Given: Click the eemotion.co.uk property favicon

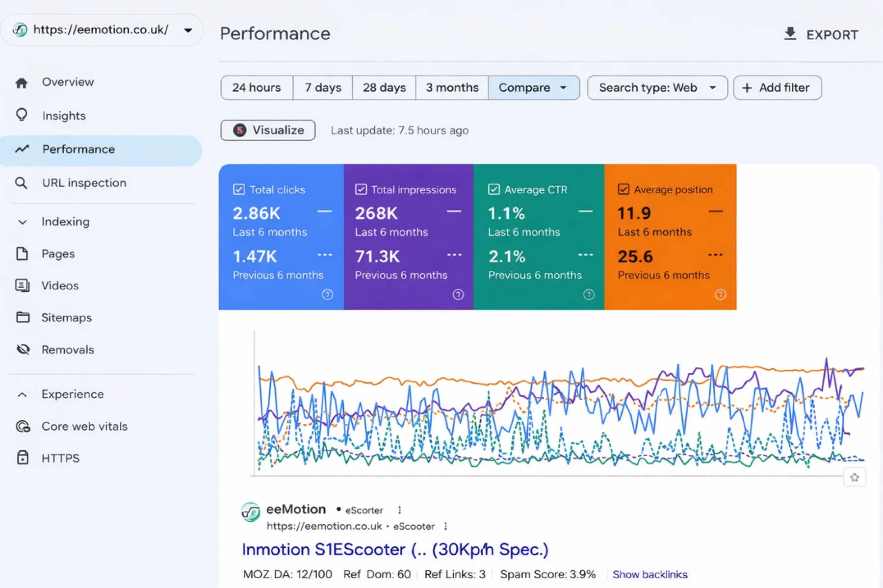Looking at the screenshot, I should pos(20,29).
